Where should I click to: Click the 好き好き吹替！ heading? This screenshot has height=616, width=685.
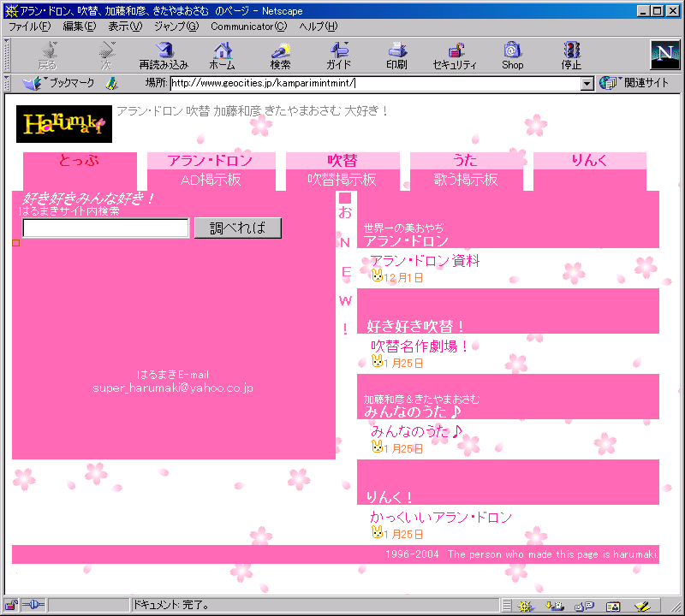(415, 327)
